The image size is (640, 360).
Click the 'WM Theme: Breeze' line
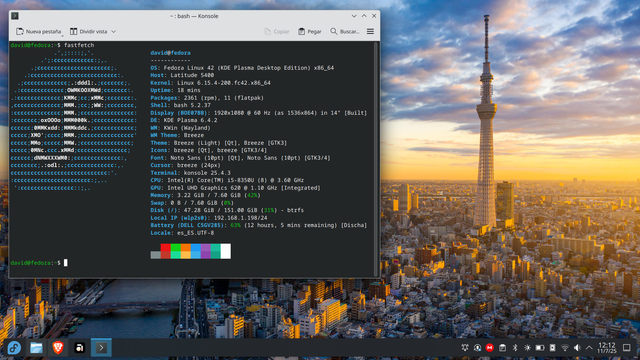177,135
